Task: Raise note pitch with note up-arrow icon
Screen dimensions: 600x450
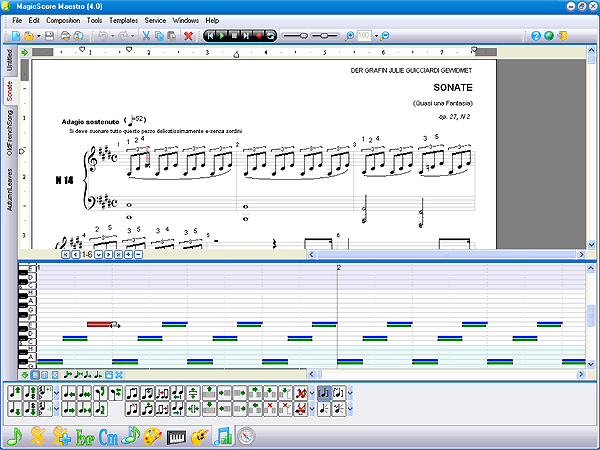Action: [x=15, y=393]
